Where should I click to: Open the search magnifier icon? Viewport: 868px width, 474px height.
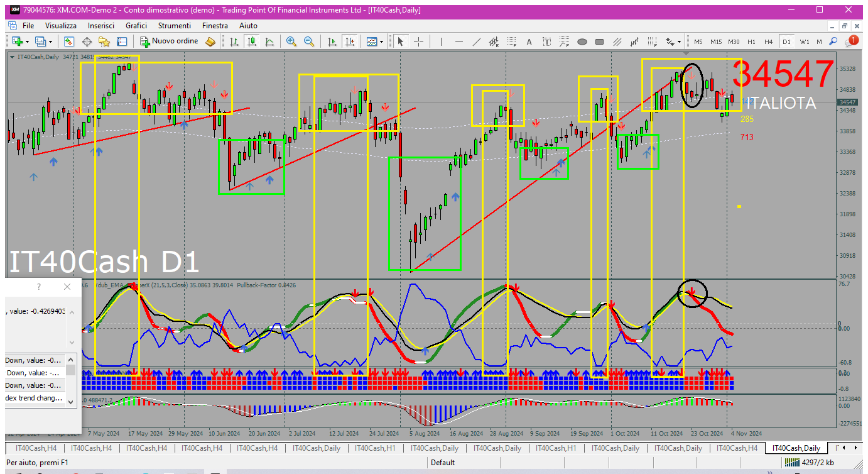point(834,41)
